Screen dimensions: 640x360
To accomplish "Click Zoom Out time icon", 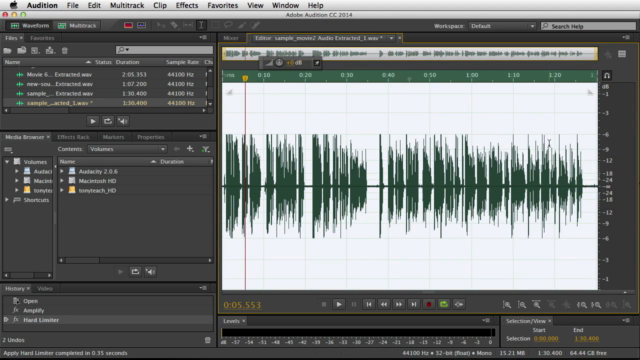I will point(551,305).
